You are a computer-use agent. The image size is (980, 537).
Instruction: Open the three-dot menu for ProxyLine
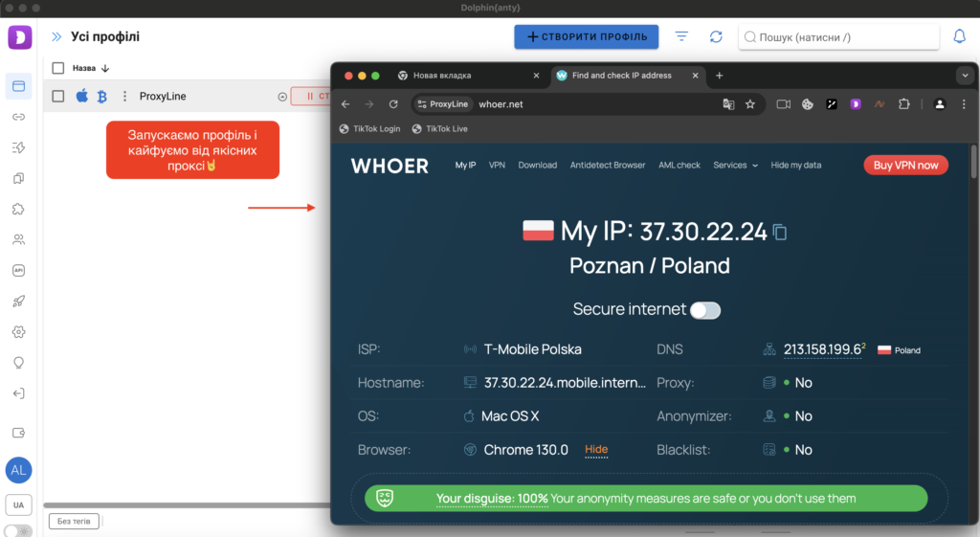pos(124,96)
